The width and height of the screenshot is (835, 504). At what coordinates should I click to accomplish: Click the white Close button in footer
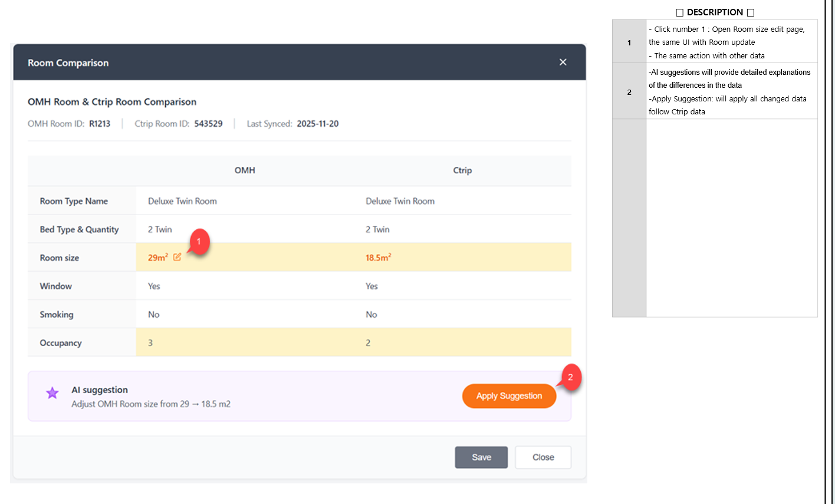(543, 457)
